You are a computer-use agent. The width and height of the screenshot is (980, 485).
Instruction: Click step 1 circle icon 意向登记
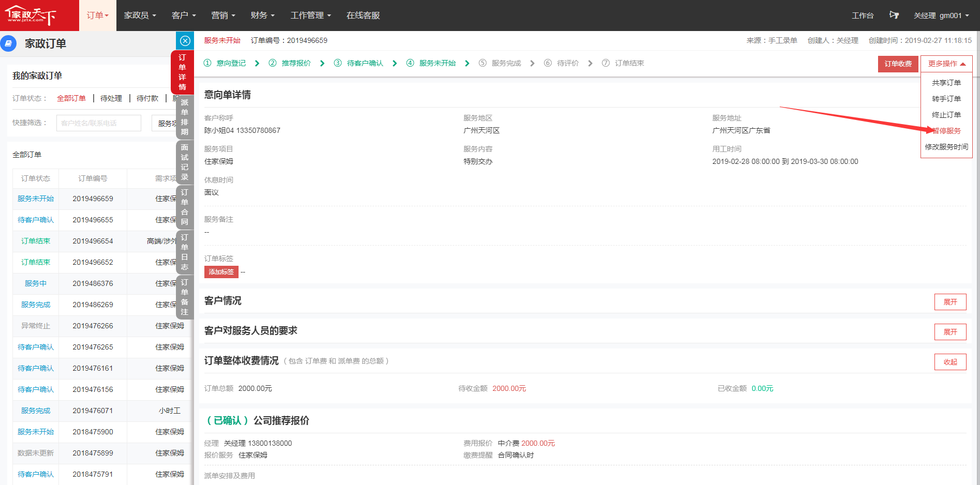(x=207, y=63)
